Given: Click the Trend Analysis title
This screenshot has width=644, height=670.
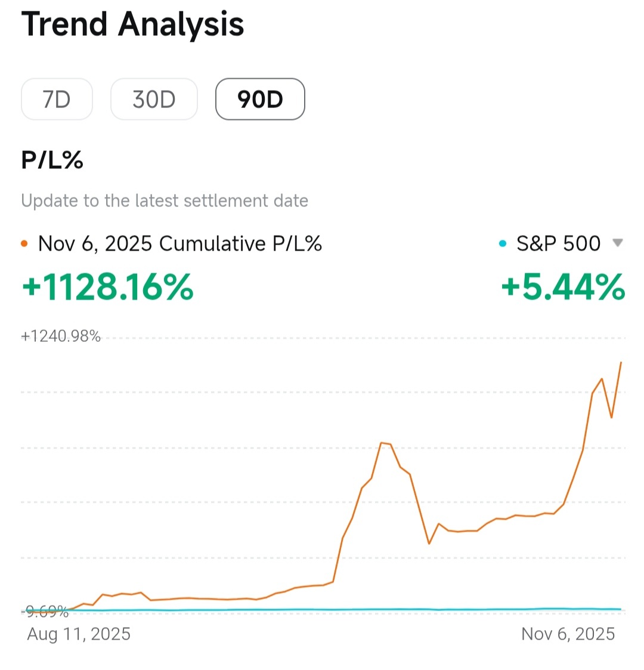Looking at the screenshot, I should [132, 24].
